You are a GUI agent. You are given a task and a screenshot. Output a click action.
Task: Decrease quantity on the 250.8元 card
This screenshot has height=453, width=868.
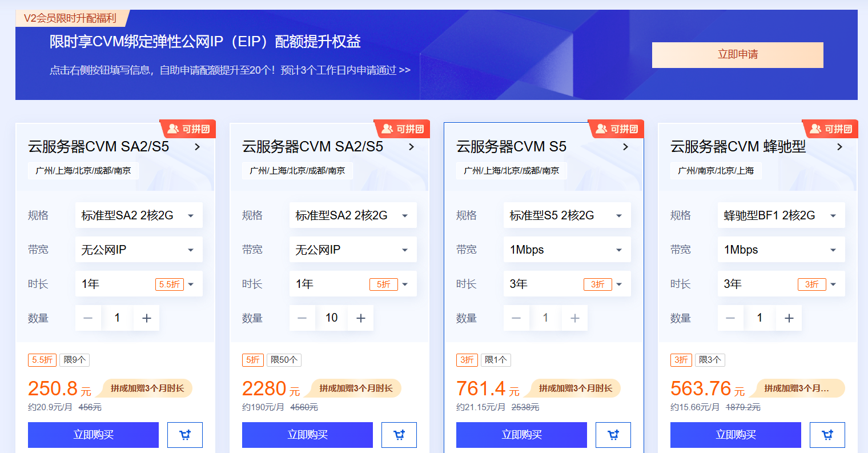point(88,318)
